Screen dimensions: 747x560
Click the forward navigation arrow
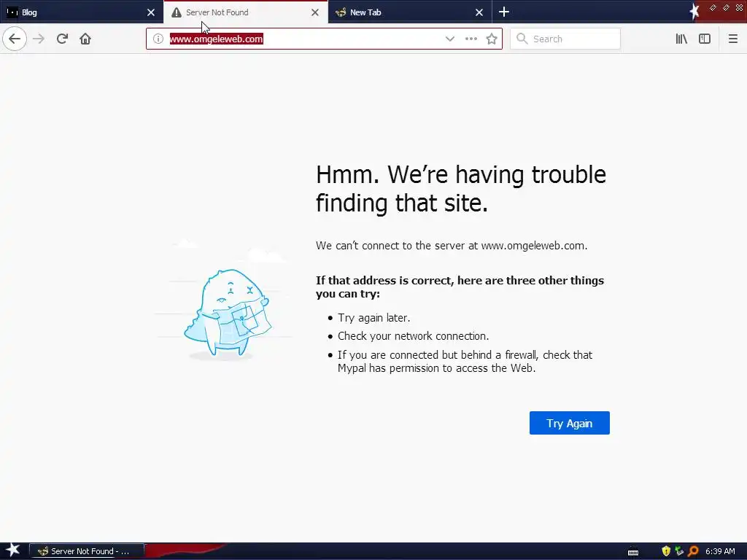tap(39, 39)
